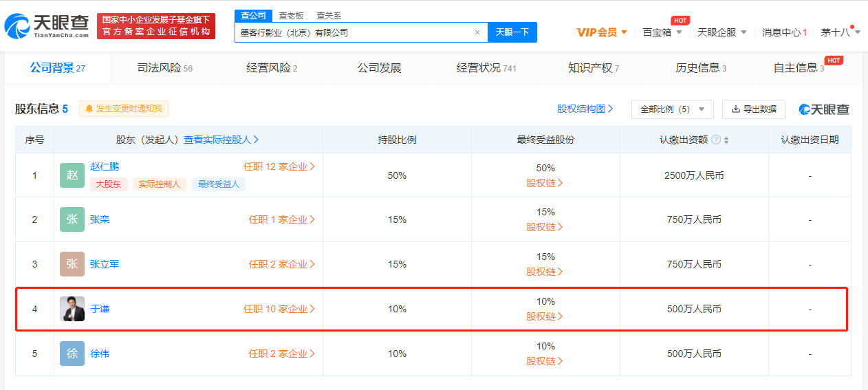This screenshot has height=390, width=868.
Task: Select the 公司发展 tab
Action: [x=379, y=68]
